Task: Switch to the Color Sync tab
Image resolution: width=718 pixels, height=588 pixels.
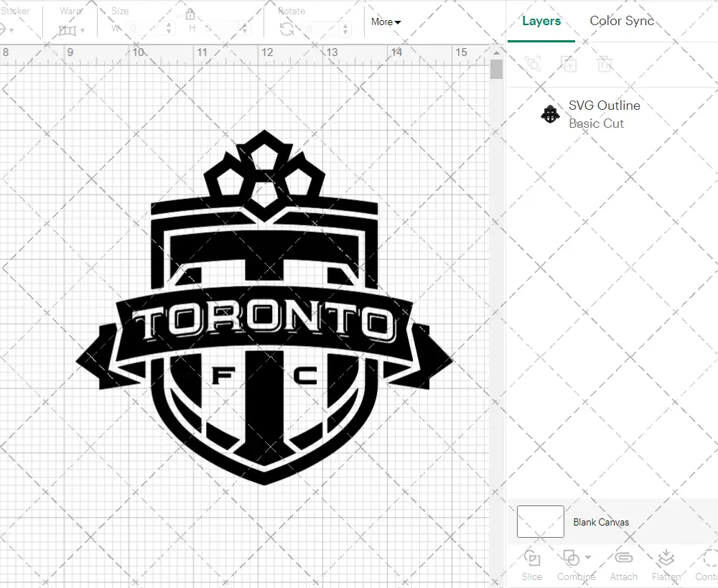Action: [622, 21]
